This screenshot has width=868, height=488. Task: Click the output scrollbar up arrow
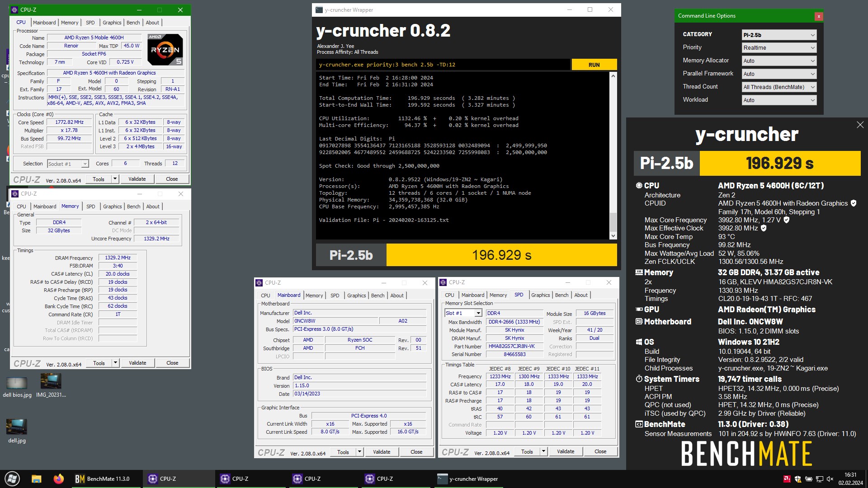(x=613, y=76)
